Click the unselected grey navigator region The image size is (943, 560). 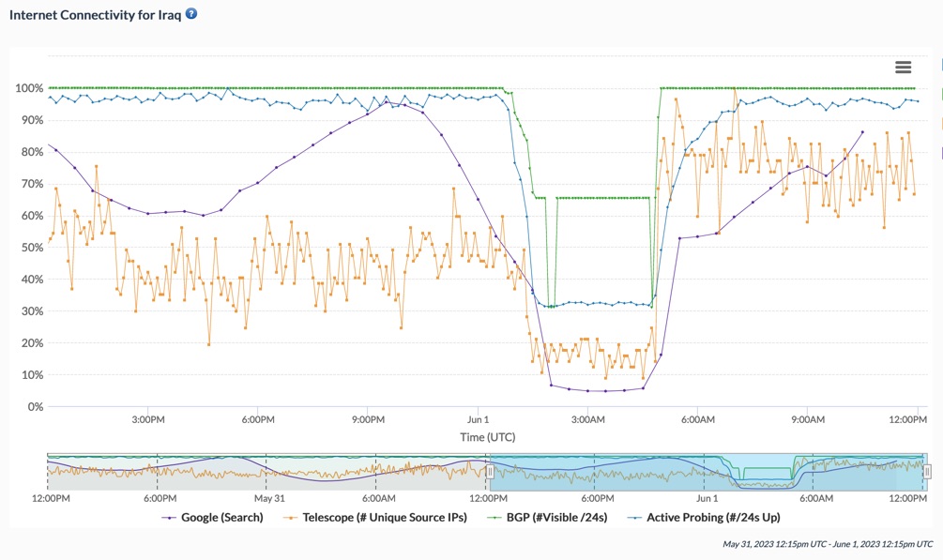[268, 472]
